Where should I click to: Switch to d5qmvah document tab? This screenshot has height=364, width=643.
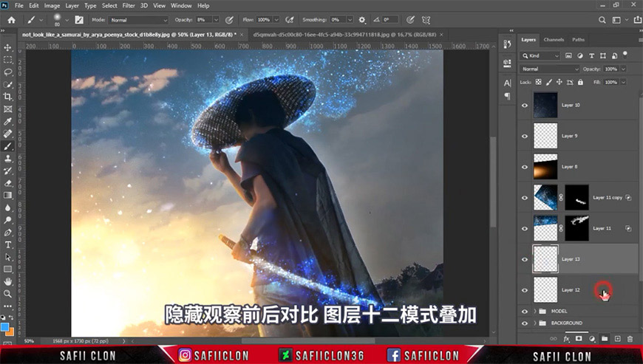[344, 35]
